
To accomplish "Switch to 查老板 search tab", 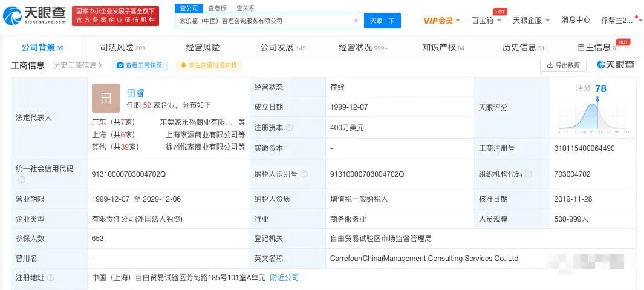I will (217, 8).
